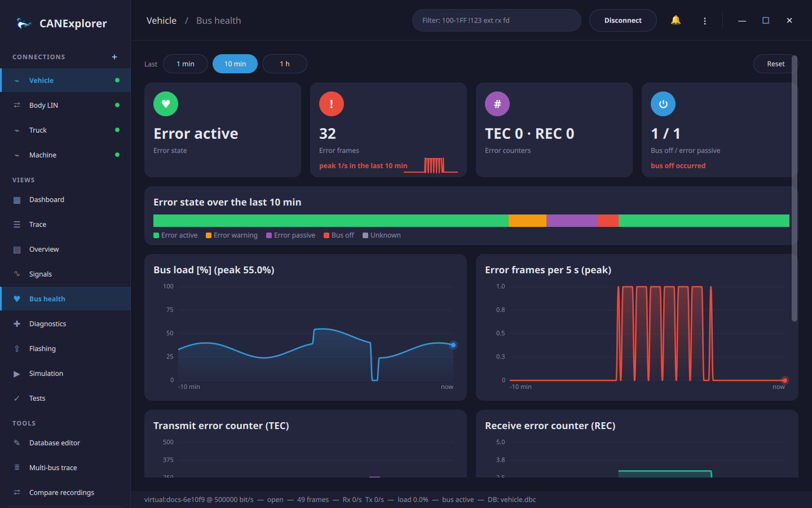Open the Simulation view

point(65,374)
